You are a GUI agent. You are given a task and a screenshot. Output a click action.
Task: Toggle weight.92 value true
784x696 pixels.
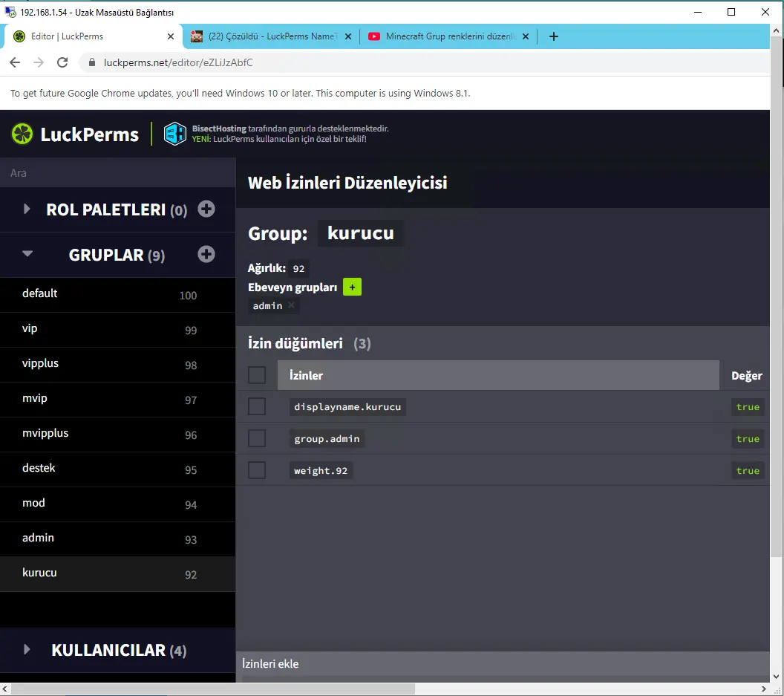coord(748,471)
